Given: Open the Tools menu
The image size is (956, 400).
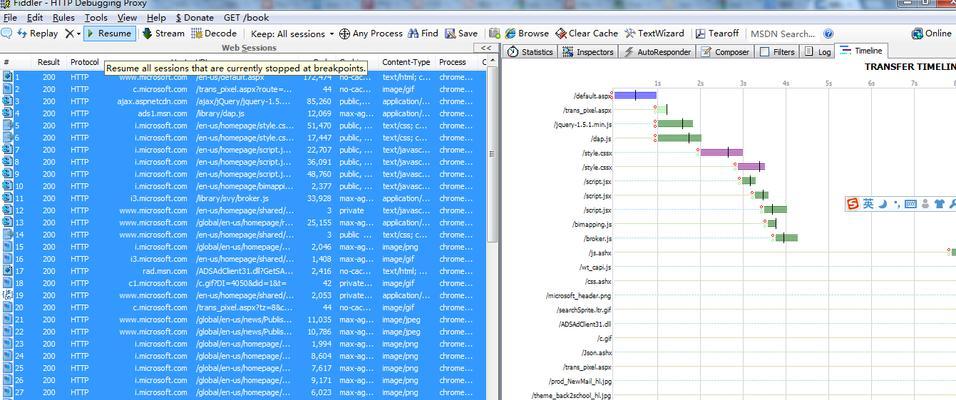Looking at the screenshot, I should point(96,18).
